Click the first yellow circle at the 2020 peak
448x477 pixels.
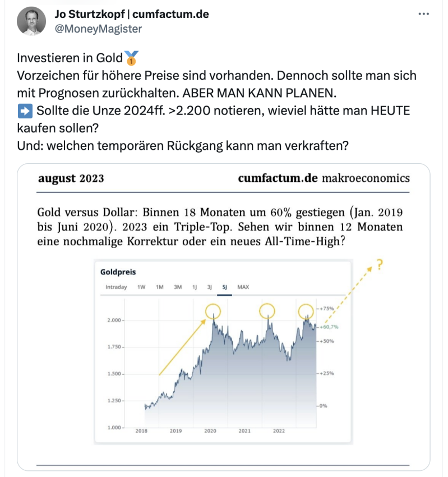point(213,310)
